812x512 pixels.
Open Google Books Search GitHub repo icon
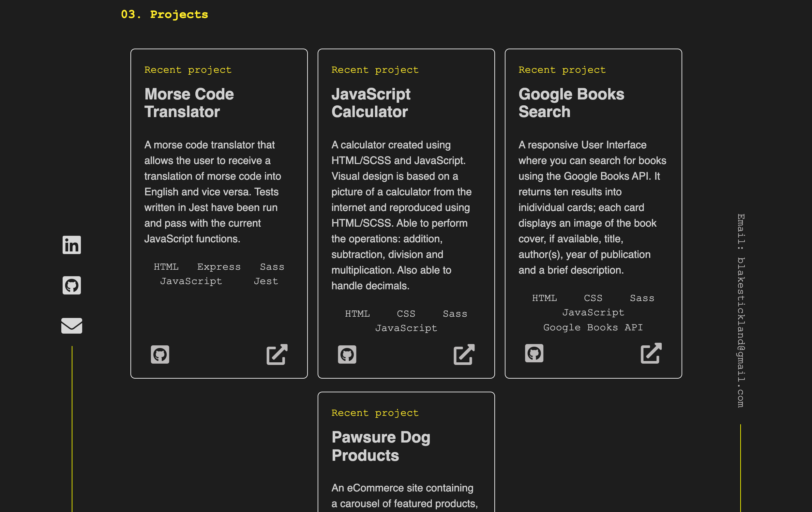534,353
